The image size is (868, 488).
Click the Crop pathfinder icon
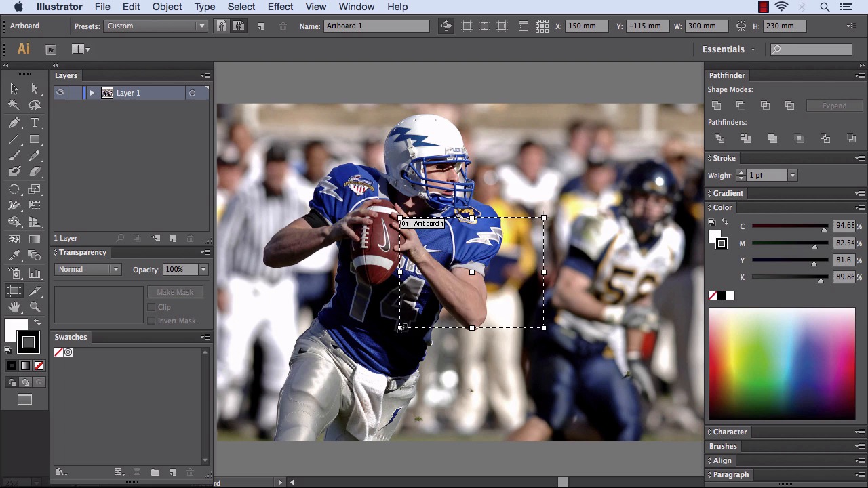click(799, 138)
